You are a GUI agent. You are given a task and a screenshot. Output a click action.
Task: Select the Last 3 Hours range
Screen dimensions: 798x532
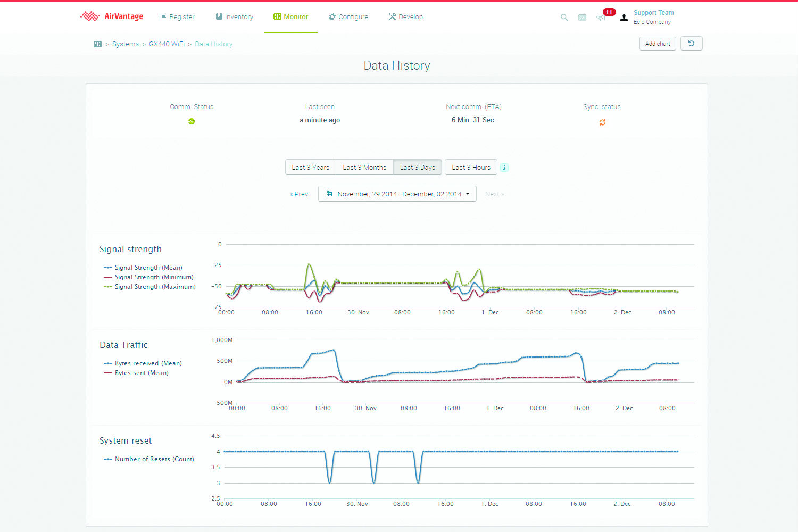click(x=471, y=168)
